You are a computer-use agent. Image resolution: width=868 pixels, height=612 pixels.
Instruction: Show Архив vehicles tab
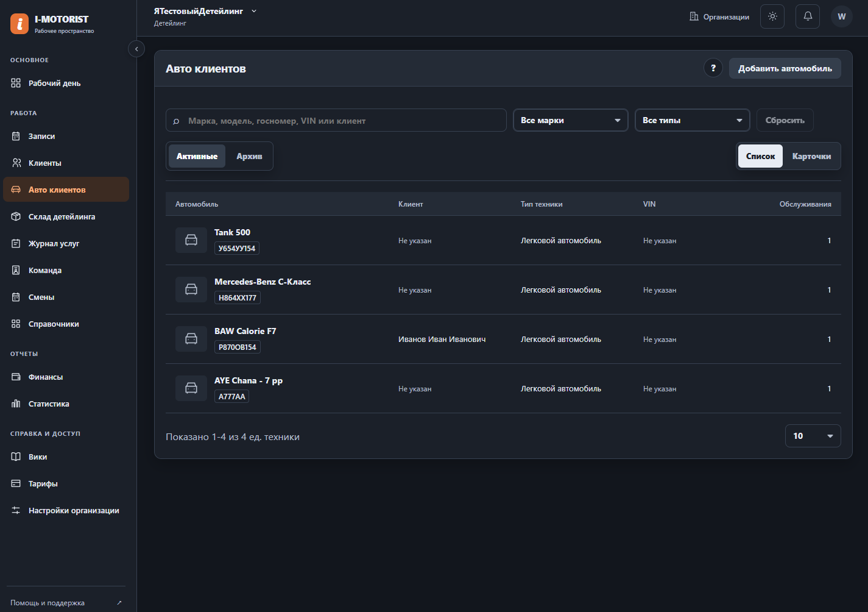[x=249, y=156]
